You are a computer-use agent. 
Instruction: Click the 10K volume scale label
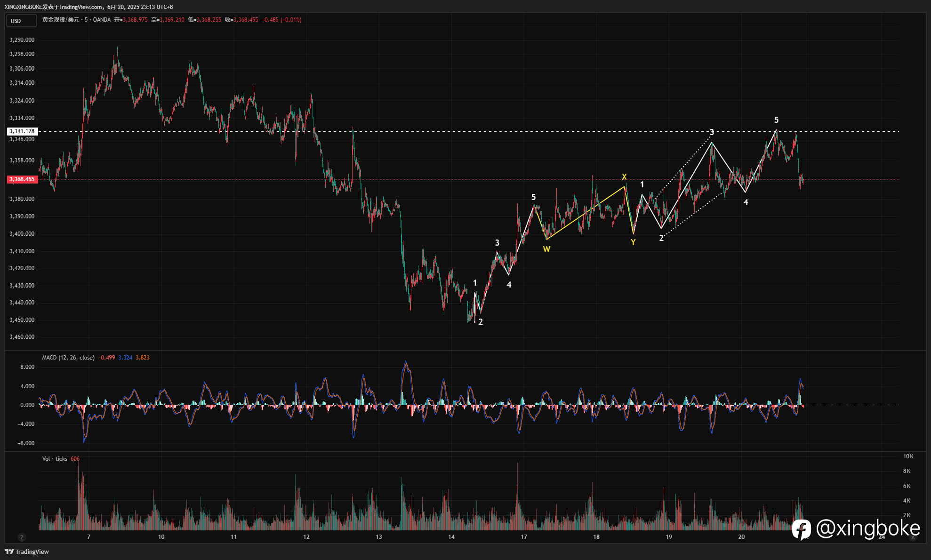(908, 456)
